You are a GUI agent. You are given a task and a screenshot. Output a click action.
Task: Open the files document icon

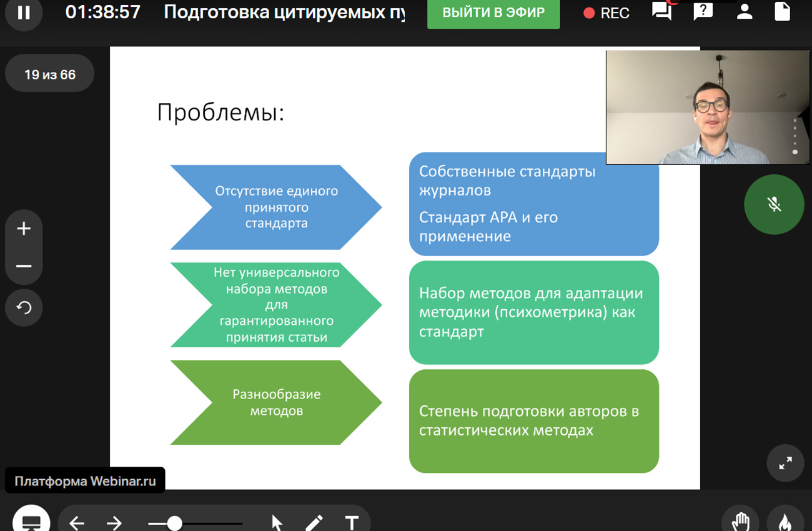point(783,11)
